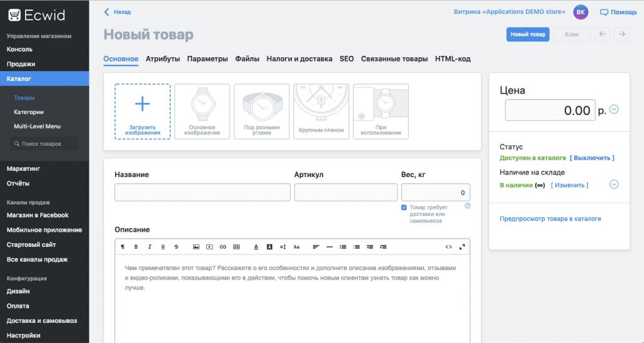Open Предпросмотр товара в каталоге link
The height and width of the screenshot is (343, 644).
[550, 219]
